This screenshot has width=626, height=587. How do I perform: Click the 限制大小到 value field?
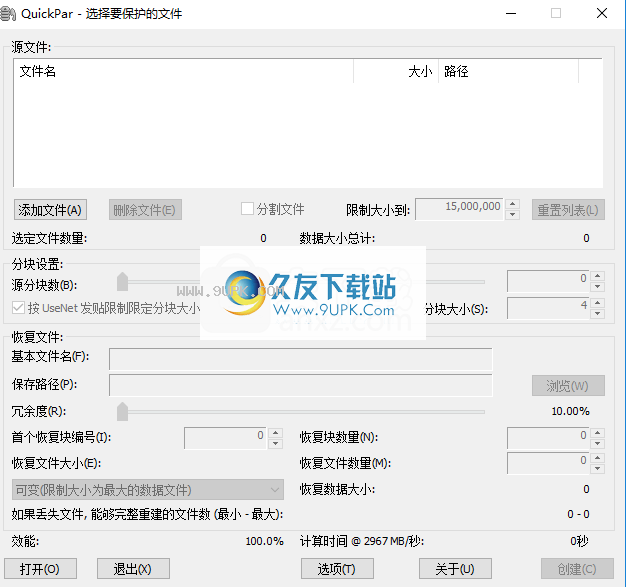tap(459, 209)
